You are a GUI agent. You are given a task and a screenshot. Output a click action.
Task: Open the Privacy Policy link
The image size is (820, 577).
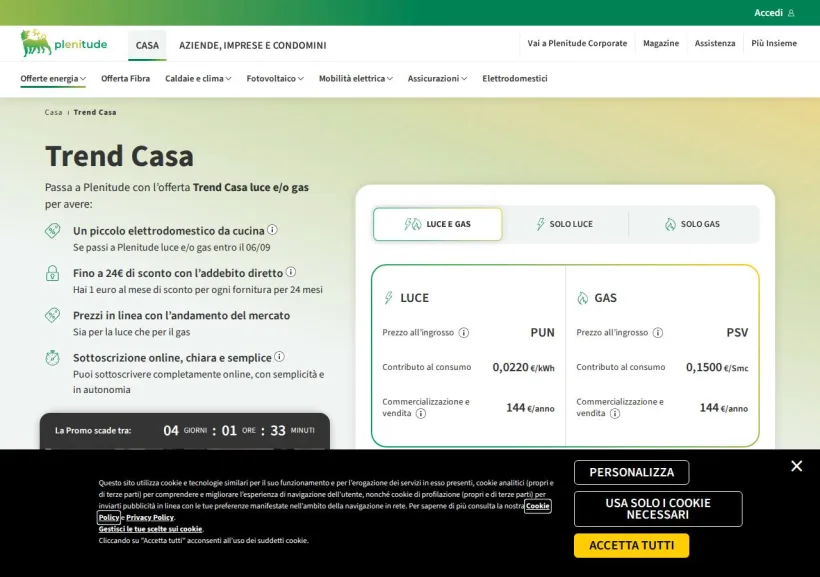(150, 517)
